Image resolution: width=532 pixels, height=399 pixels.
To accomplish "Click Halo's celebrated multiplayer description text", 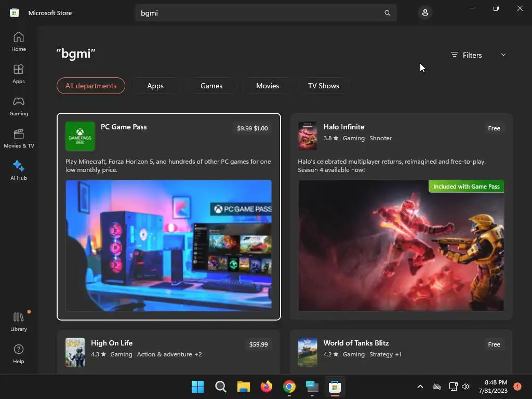I will tap(392, 166).
